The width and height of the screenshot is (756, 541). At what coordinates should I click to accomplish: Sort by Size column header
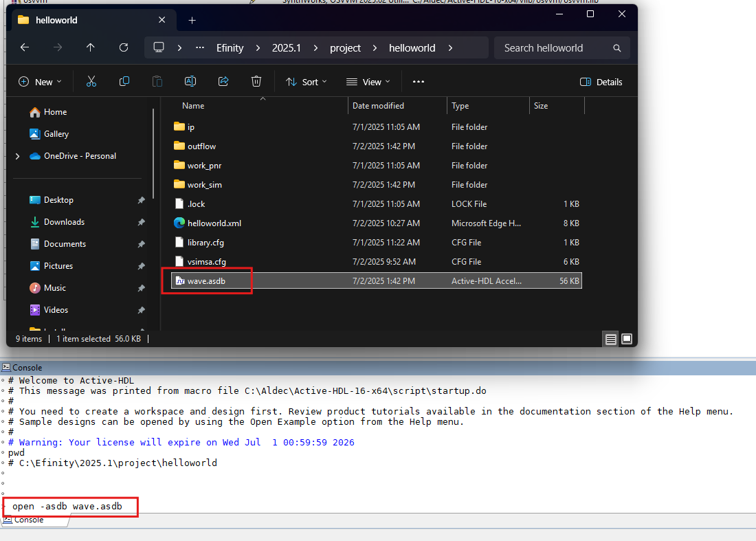click(x=541, y=106)
